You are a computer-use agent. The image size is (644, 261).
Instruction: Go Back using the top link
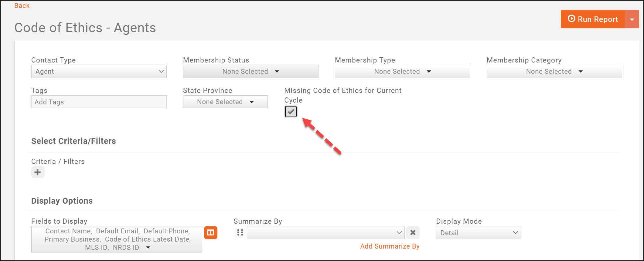click(x=22, y=5)
